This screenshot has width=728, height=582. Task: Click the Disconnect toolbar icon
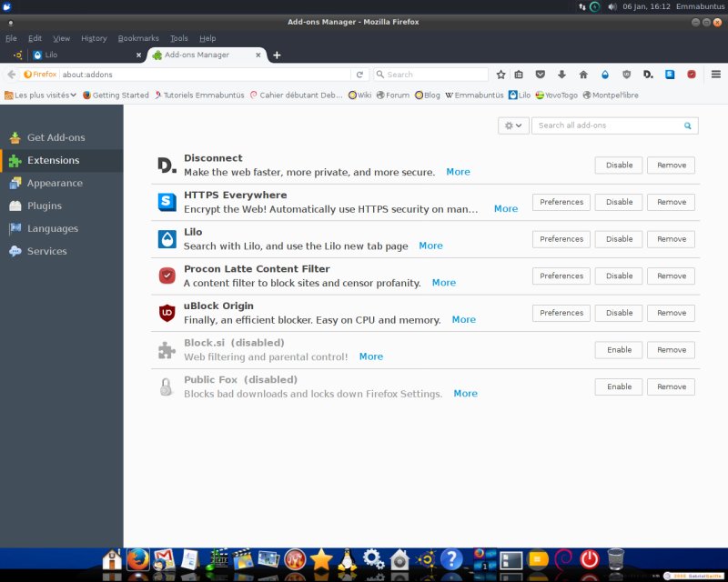pos(648,75)
